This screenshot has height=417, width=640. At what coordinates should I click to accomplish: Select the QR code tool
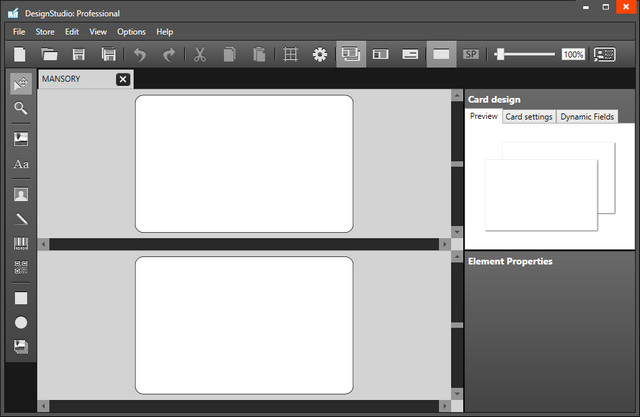pyautogui.click(x=20, y=268)
